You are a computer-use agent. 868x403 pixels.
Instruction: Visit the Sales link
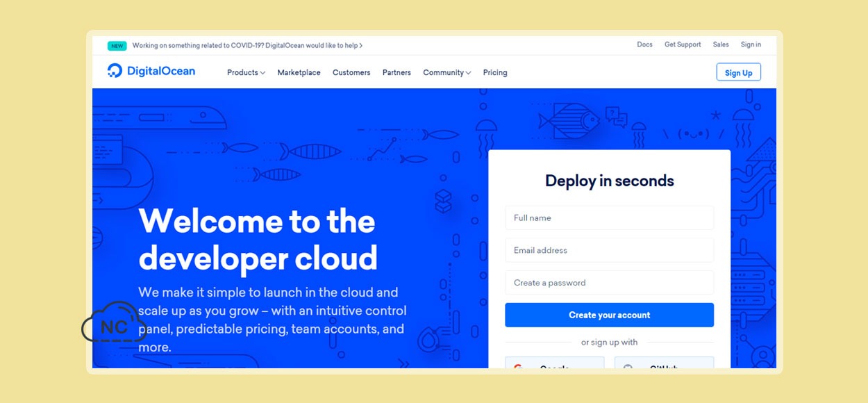point(721,44)
